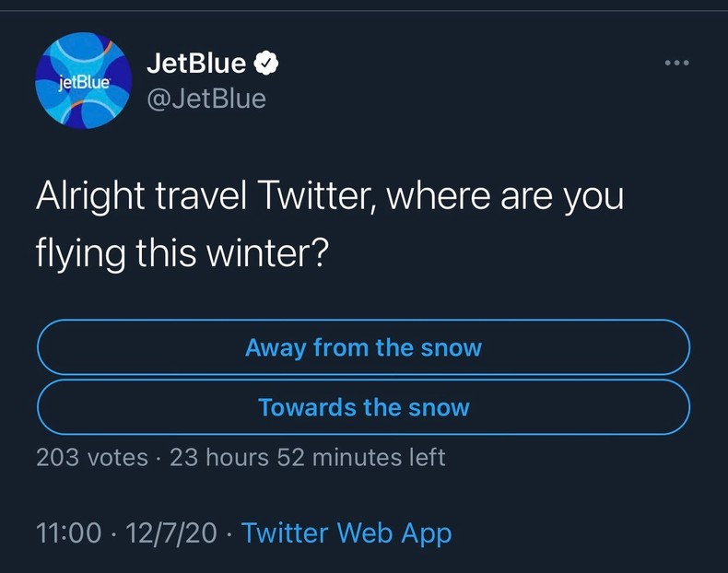
Task: Click the word "you" ending the first line
Action: 595,200
